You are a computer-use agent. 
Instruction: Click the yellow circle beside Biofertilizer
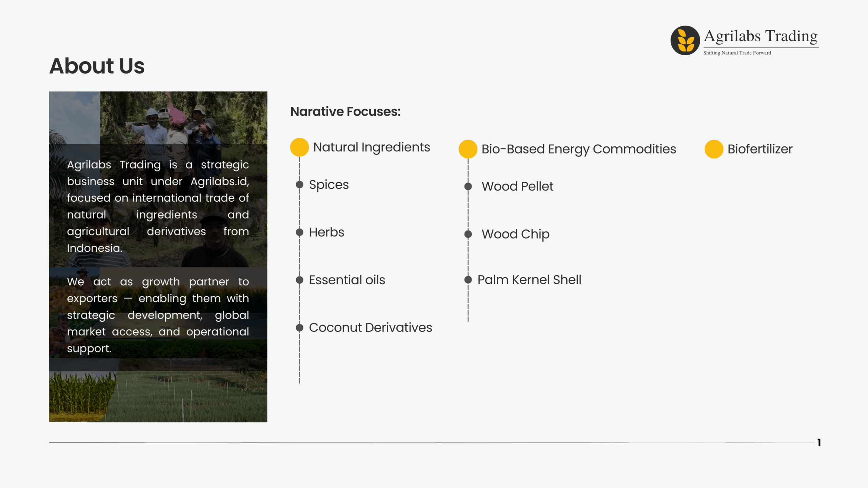[714, 149]
